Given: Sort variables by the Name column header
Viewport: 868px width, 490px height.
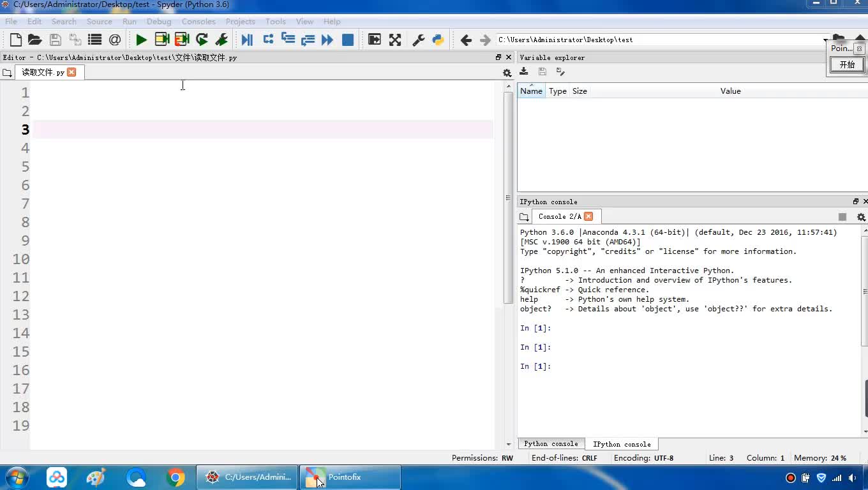Looking at the screenshot, I should [x=531, y=91].
